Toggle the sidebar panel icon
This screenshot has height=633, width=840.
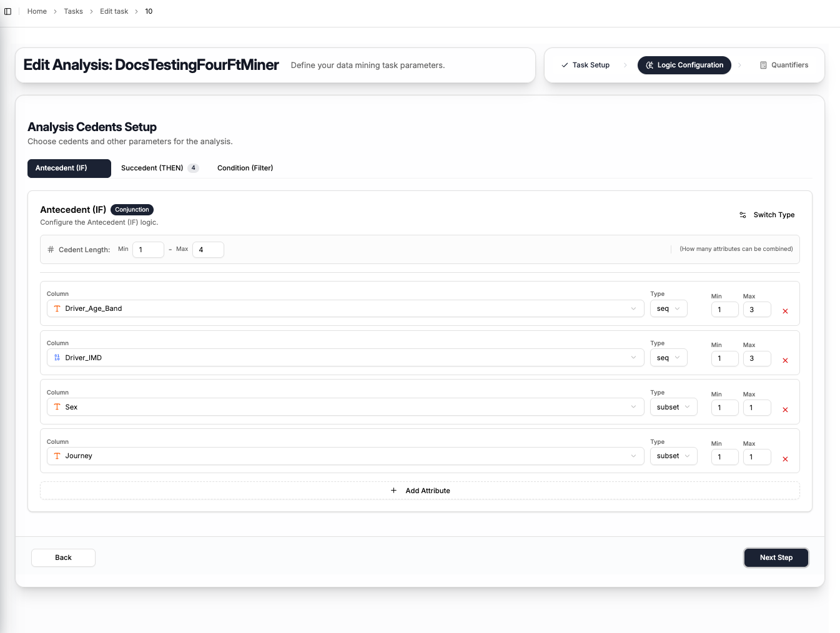(8, 11)
